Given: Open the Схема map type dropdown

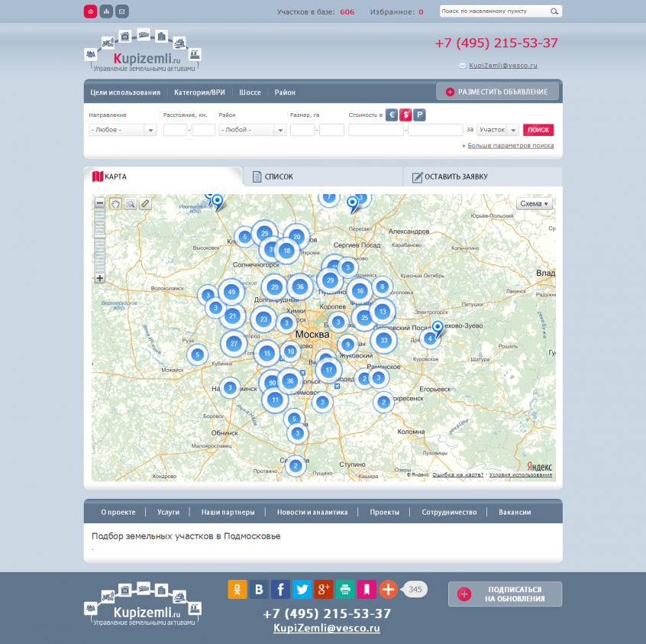Looking at the screenshot, I should (x=535, y=204).
